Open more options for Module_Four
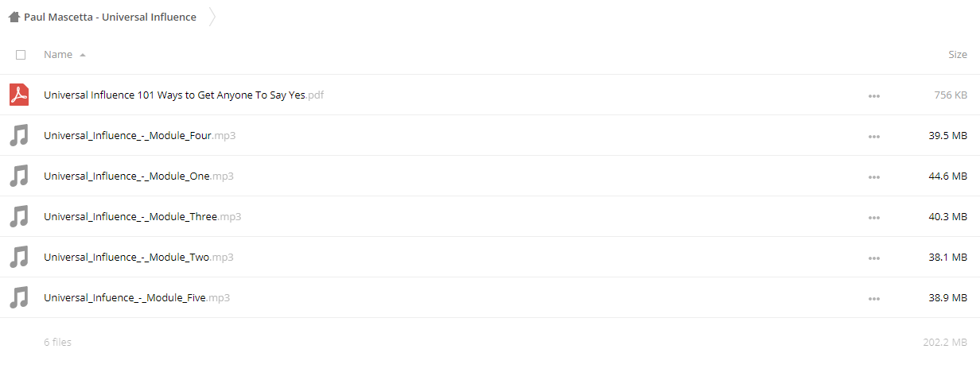Viewport: 980px width, 376px height. tap(874, 137)
